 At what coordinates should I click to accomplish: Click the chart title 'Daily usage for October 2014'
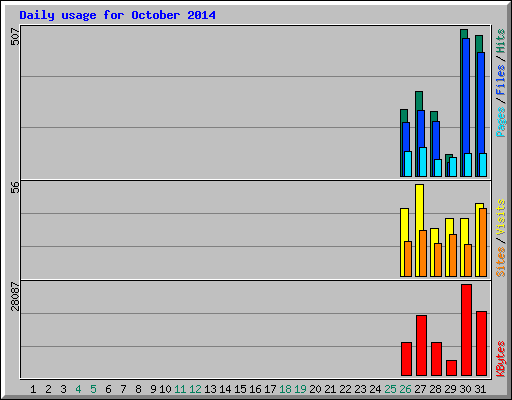117,15
